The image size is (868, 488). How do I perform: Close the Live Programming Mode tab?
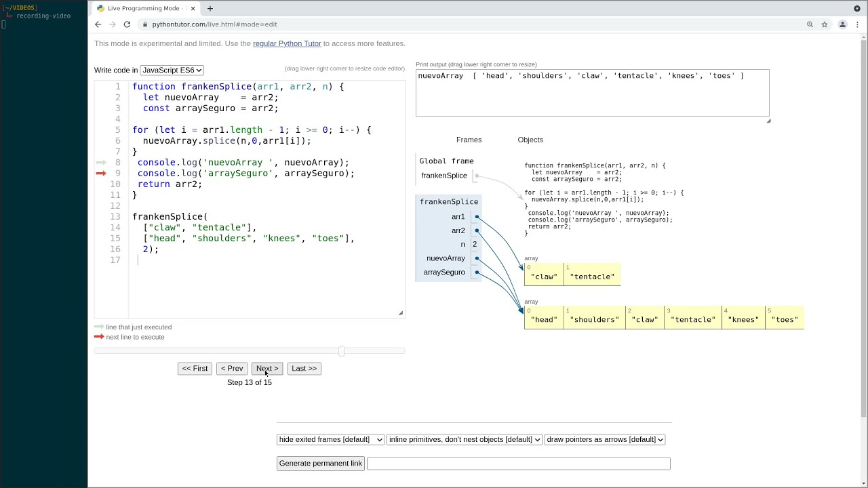click(193, 8)
